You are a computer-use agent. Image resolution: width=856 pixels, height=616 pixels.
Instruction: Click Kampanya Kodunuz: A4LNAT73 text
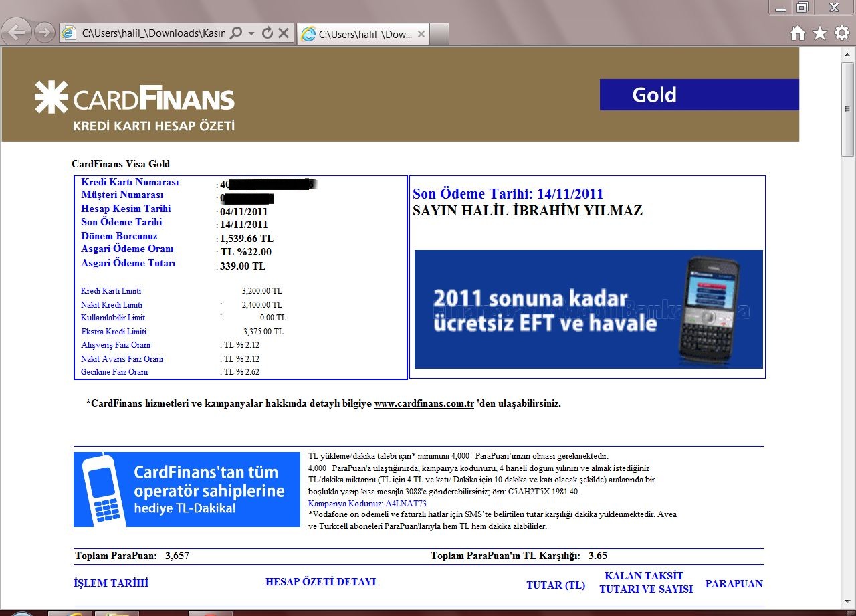367,503
